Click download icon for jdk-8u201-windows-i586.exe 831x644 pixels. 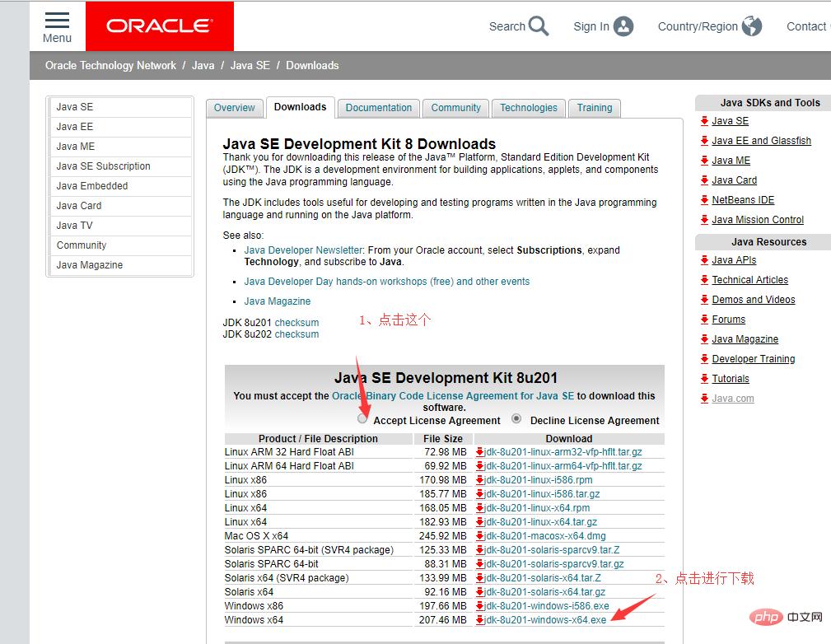[x=479, y=606]
